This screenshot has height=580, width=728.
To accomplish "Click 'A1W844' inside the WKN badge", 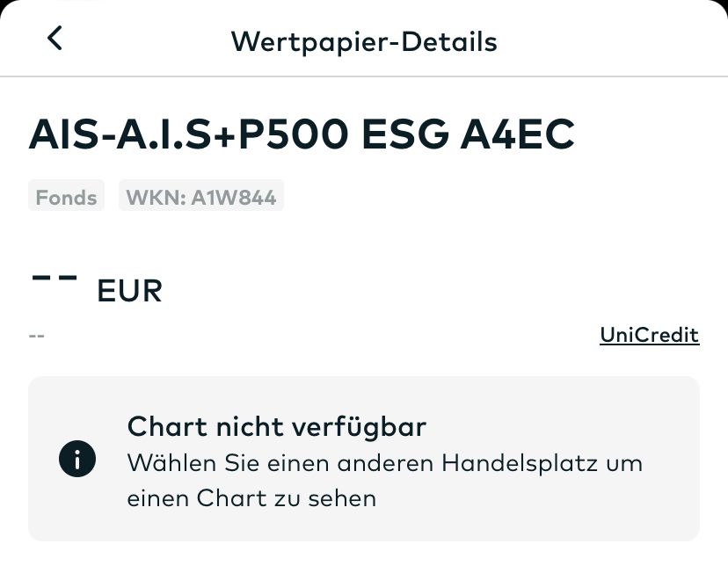I will tap(230, 197).
